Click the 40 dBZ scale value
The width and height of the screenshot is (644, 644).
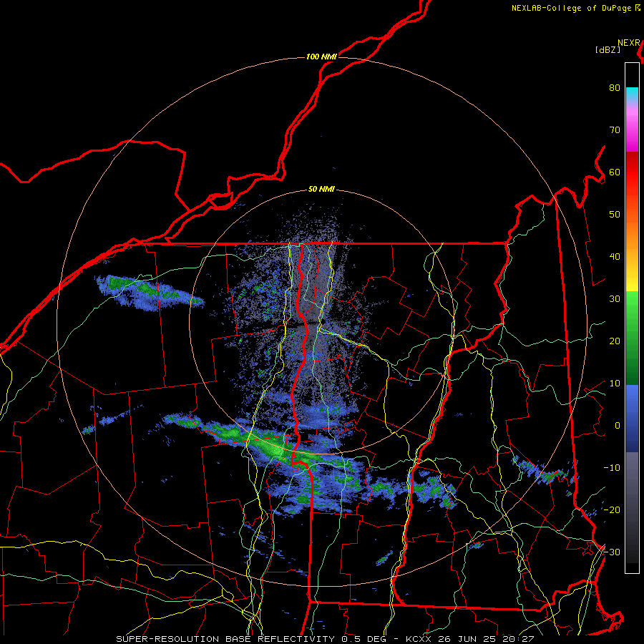pos(615,257)
